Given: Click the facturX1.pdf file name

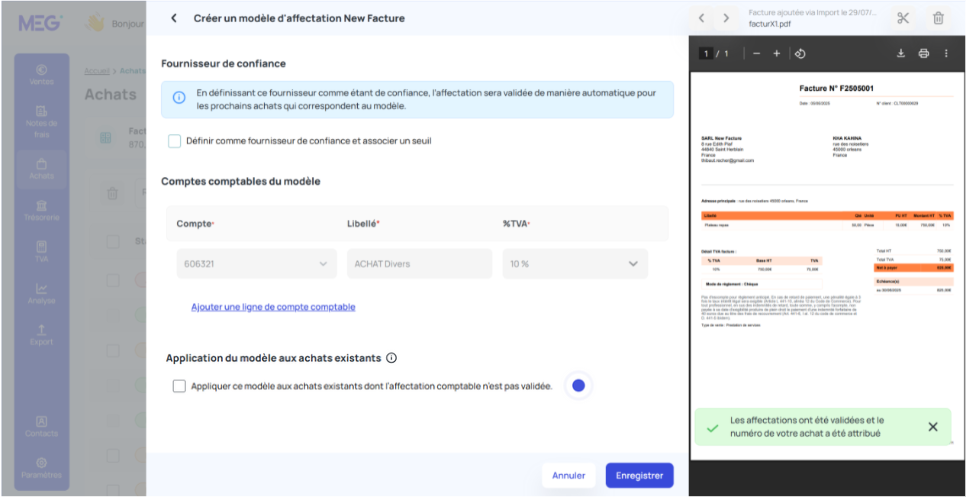Looking at the screenshot, I should coord(770,25).
